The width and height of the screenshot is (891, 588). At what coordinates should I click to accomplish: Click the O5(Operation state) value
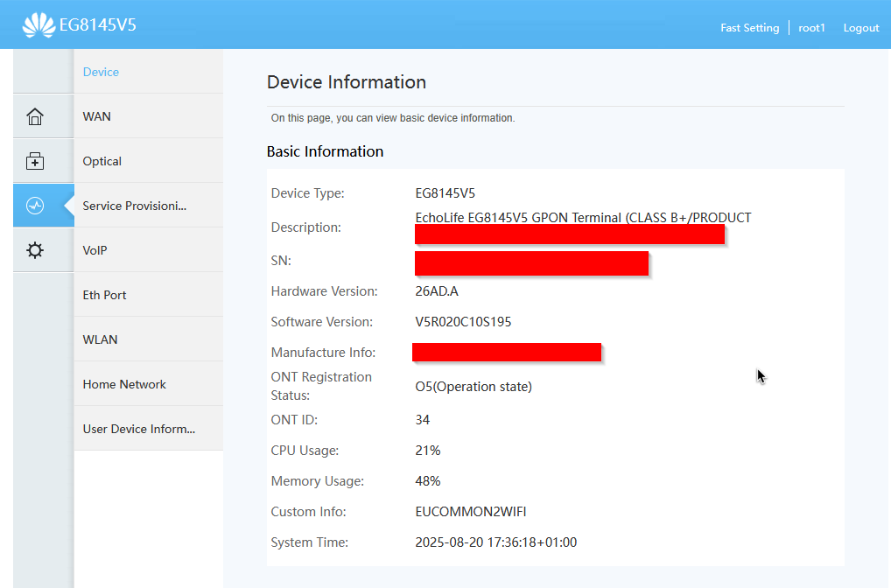click(x=474, y=387)
